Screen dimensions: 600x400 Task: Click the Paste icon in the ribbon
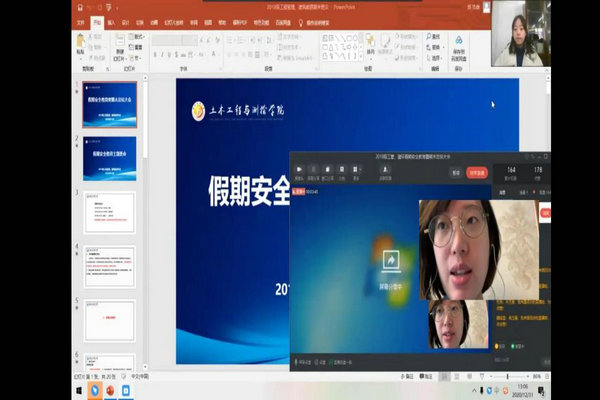pyautogui.click(x=82, y=45)
